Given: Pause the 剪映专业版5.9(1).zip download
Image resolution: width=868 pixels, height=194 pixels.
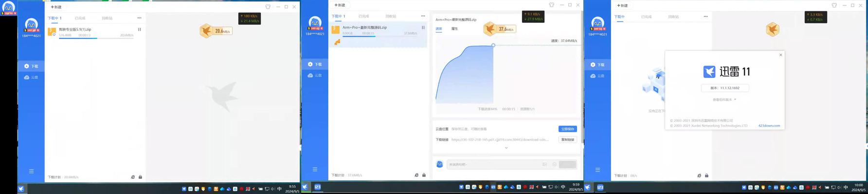Looking at the screenshot, I should coord(140,29).
